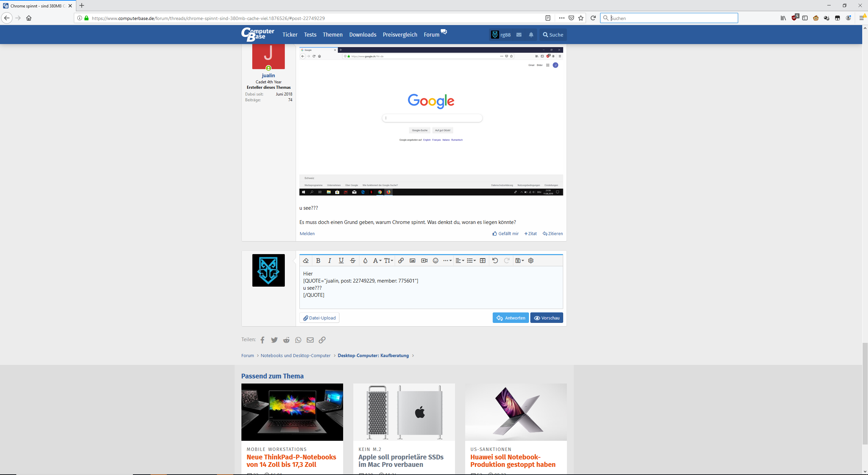Viewport: 868px width, 475px height.
Task: Quote the post with Zitieren
Action: [553, 233]
